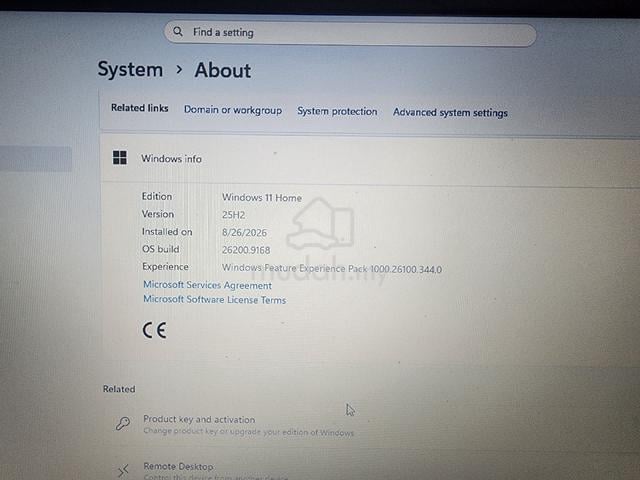This screenshot has height=480, width=640.
Task: Open Domain or workgroup link
Action: pyautogui.click(x=233, y=110)
